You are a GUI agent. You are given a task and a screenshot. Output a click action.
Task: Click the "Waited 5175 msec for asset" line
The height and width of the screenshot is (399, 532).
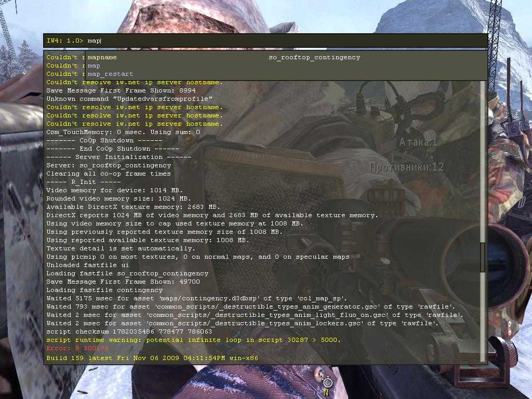click(x=197, y=298)
